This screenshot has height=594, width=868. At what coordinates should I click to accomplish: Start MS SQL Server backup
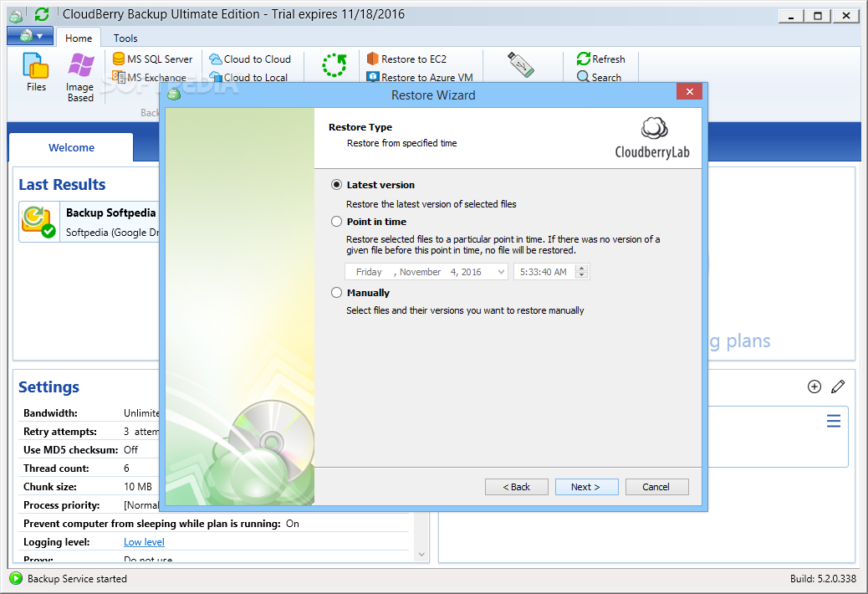pos(153,59)
